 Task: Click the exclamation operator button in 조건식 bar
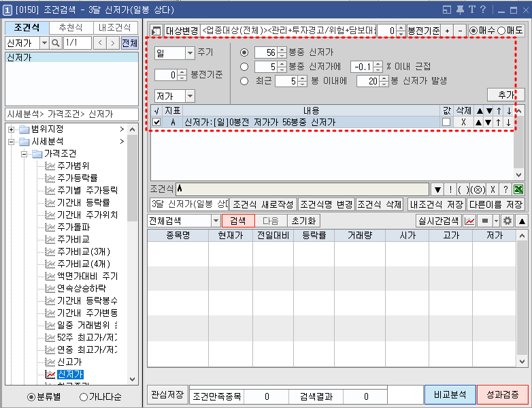[x=450, y=189]
